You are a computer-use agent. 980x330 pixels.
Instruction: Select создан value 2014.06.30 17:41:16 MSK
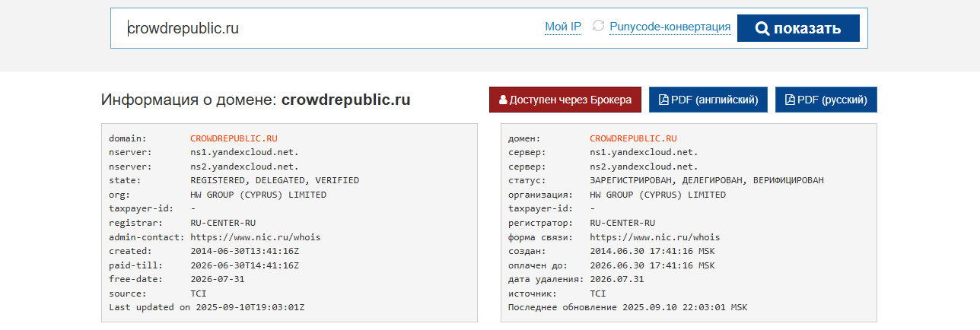(x=652, y=251)
